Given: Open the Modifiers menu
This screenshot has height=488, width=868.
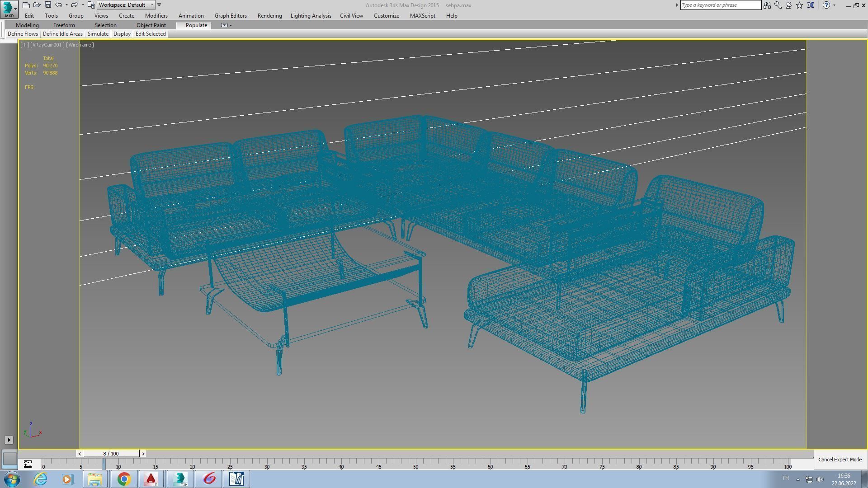Looking at the screenshot, I should point(156,16).
